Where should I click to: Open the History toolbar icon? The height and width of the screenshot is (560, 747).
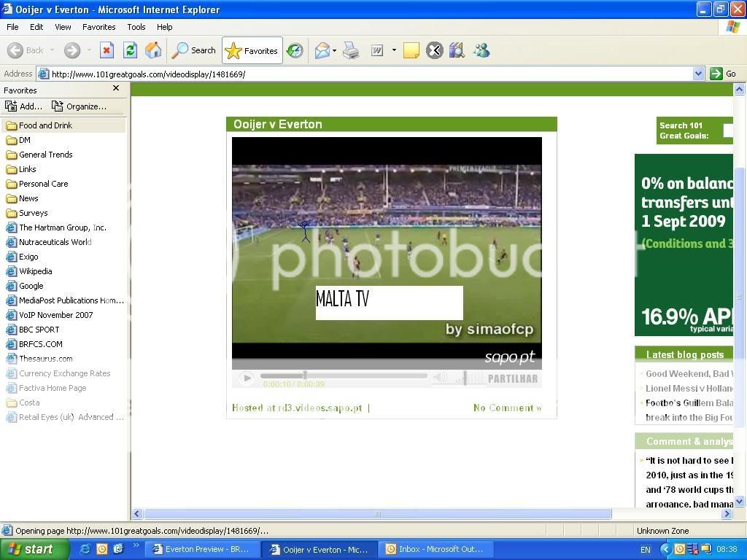point(295,50)
